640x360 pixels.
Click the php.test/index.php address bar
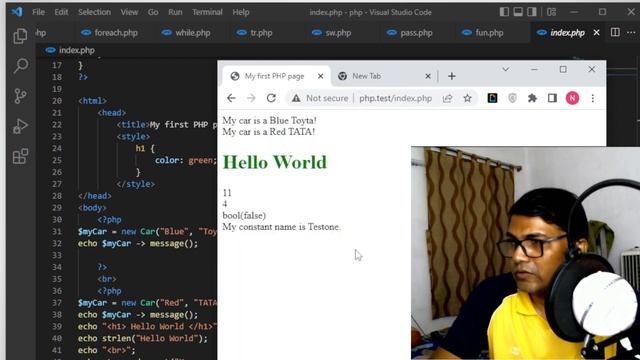(396, 98)
